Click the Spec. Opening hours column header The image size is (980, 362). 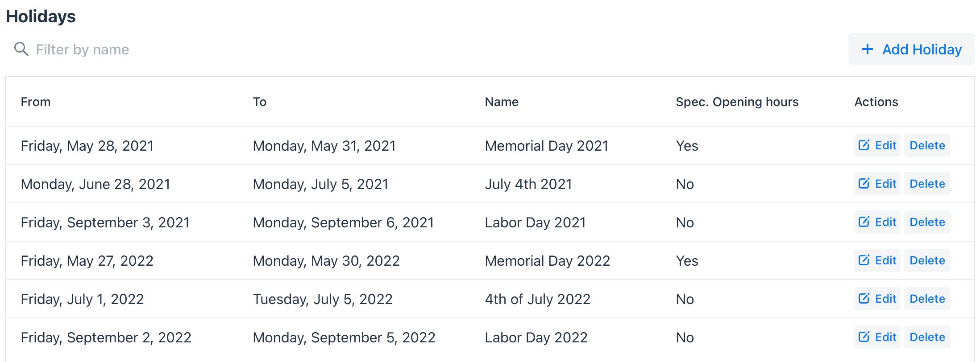737,102
